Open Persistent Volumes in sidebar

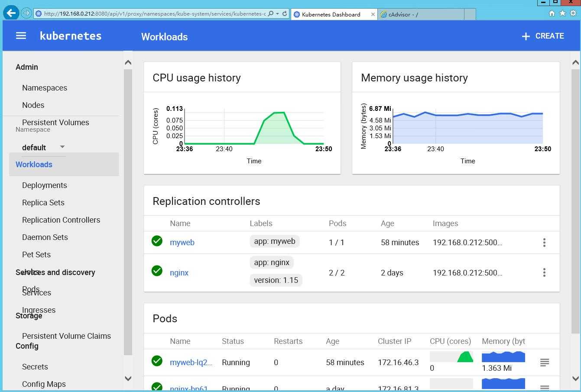55,123
